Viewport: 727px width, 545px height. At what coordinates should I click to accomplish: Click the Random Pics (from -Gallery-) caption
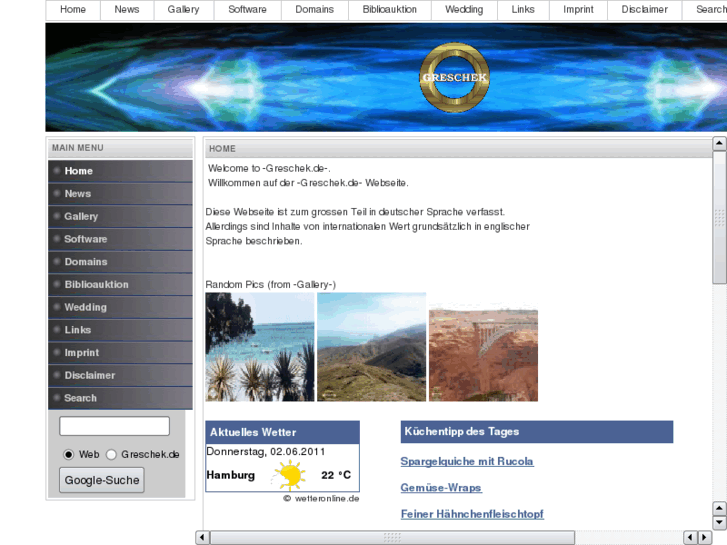(x=271, y=284)
